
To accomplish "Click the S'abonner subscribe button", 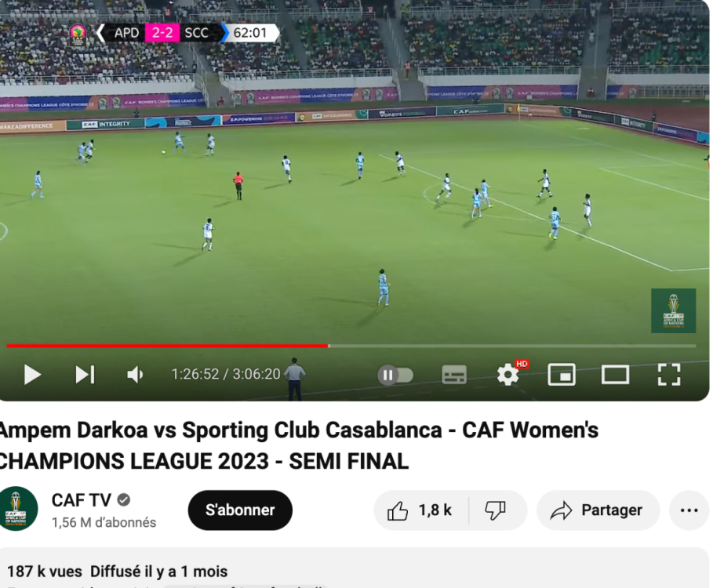I will point(240,510).
